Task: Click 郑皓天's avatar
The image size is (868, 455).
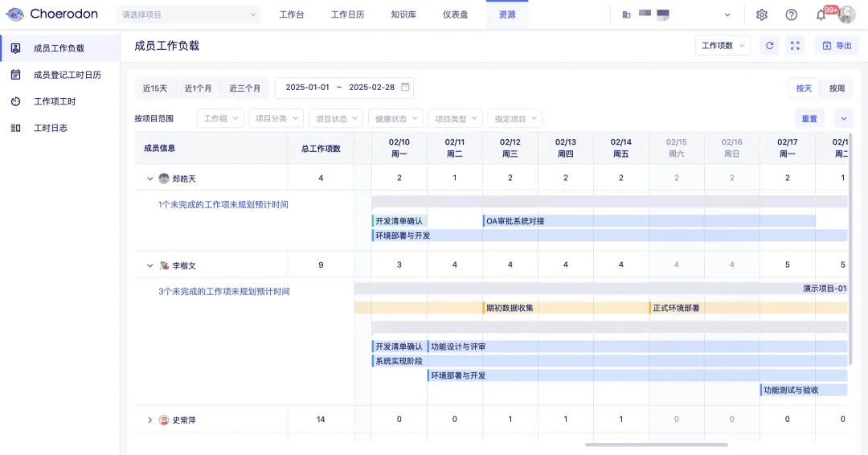Action: [164, 178]
